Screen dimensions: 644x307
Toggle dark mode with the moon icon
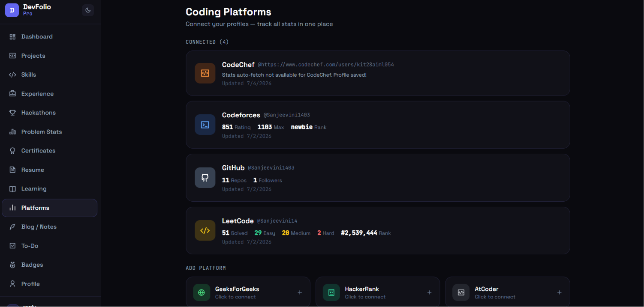pyautogui.click(x=88, y=10)
